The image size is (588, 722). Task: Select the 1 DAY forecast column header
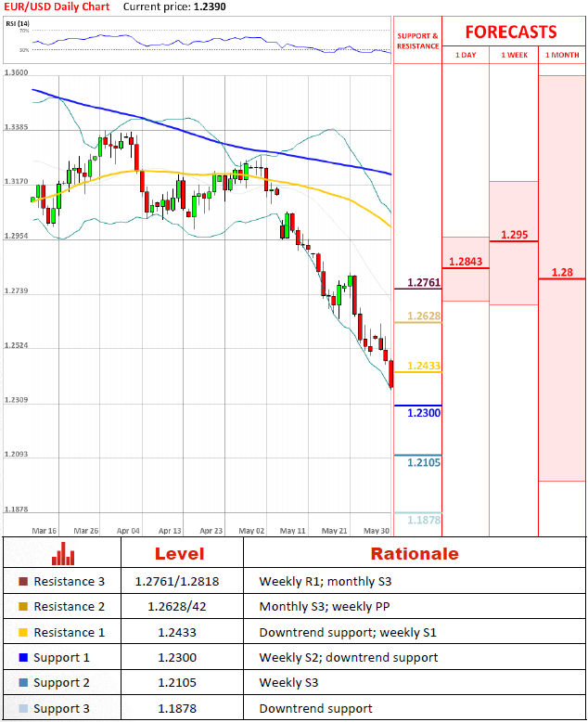(x=466, y=55)
